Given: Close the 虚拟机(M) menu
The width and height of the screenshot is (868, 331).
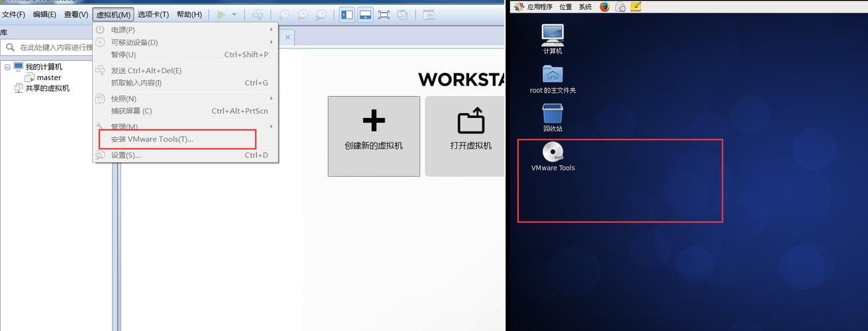Looking at the screenshot, I should tap(114, 15).
